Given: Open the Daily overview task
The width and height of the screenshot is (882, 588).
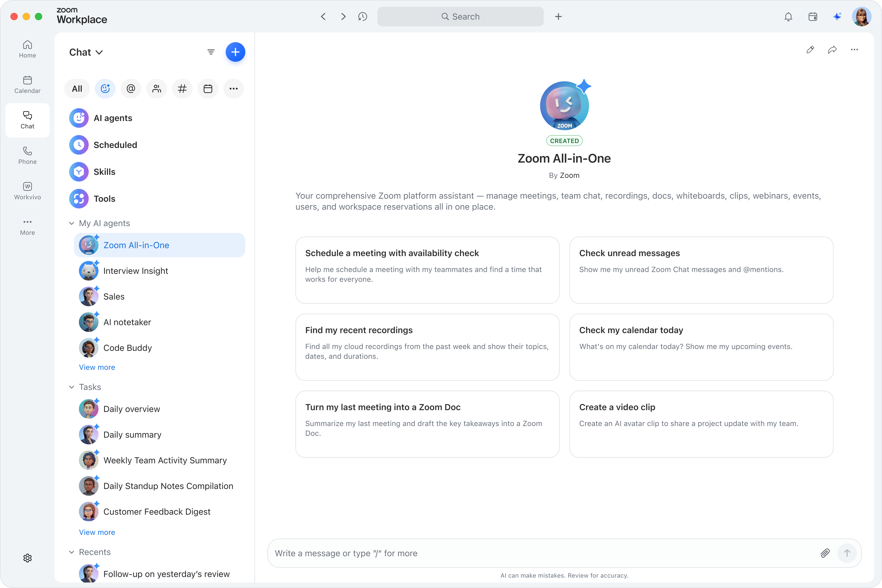Looking at the screenshot, I should [159, 409].
